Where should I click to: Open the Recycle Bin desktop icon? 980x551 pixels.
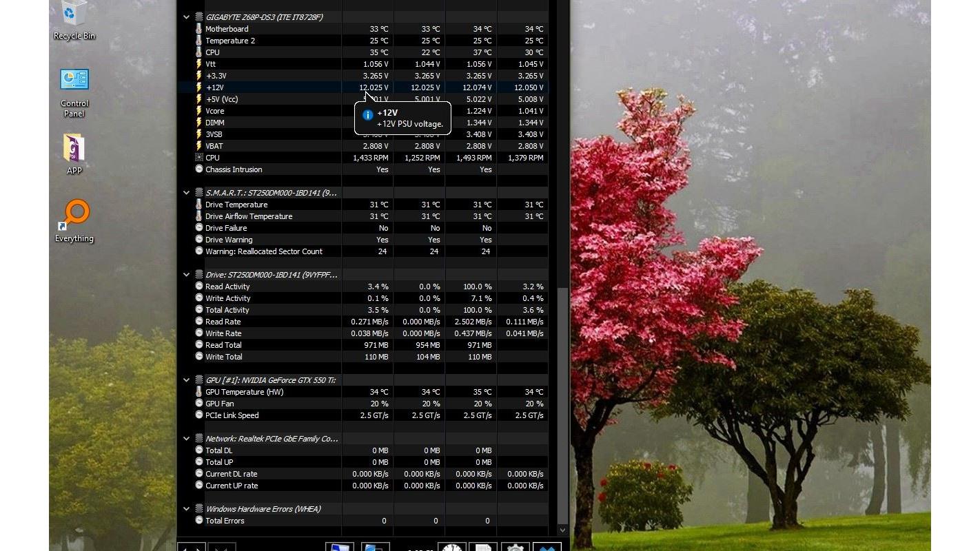[74, 17]
